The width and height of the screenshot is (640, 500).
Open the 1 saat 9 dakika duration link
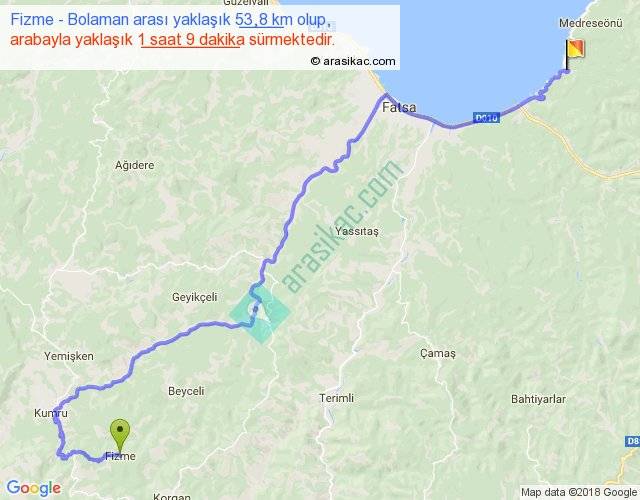click(191, 40)
